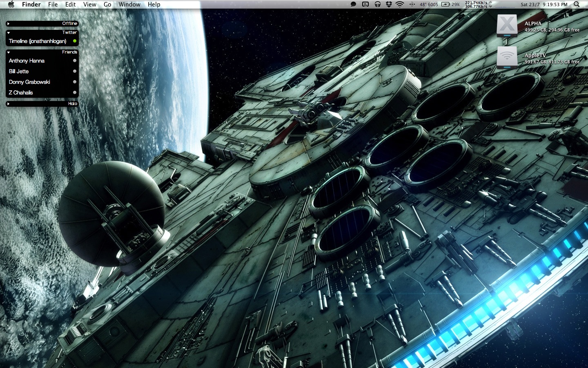
Task: Click the chat speech bubble menu bar icon
Action: click(354, 4)
